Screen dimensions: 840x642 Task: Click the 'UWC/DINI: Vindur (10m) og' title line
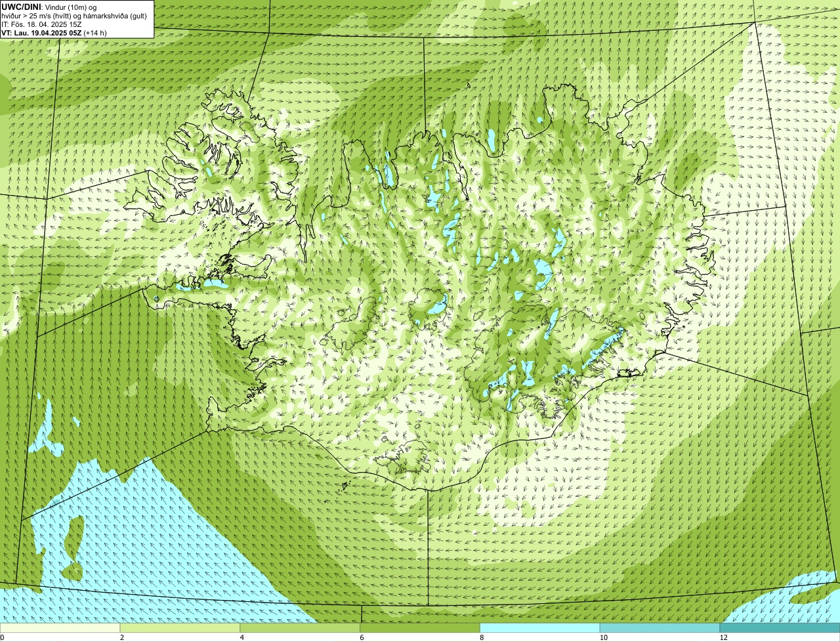pyautogui.click(x=49, y=7)
